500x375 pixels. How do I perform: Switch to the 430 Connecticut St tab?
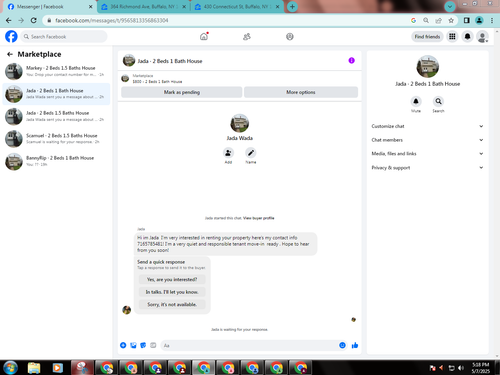click(x=237, y=7)
